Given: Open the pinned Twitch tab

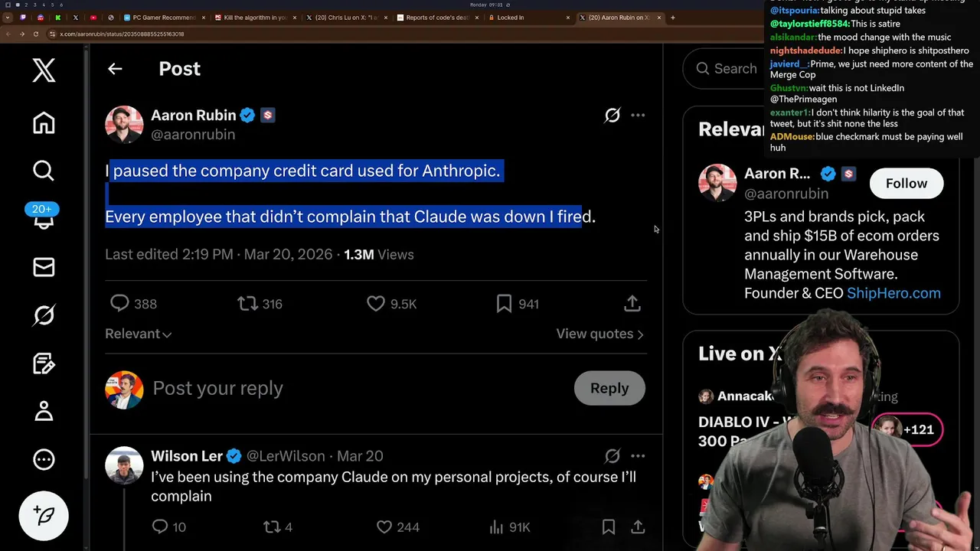Looking at the screenshot, I should [x=23, y=18].
